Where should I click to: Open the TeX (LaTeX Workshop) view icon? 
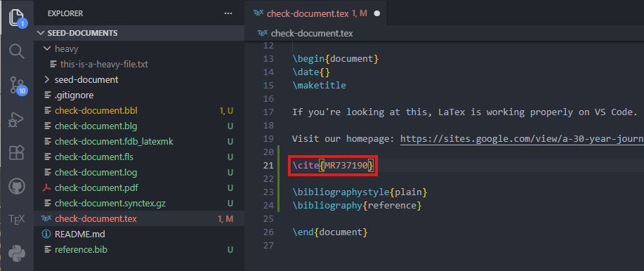click(17, 219)
